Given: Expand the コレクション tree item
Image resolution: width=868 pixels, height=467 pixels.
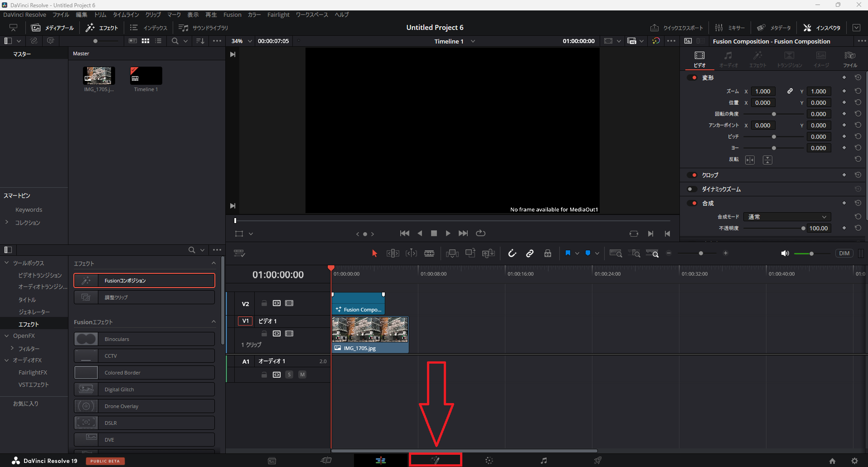Looking at the screenshot, I should tap(7, 223).
